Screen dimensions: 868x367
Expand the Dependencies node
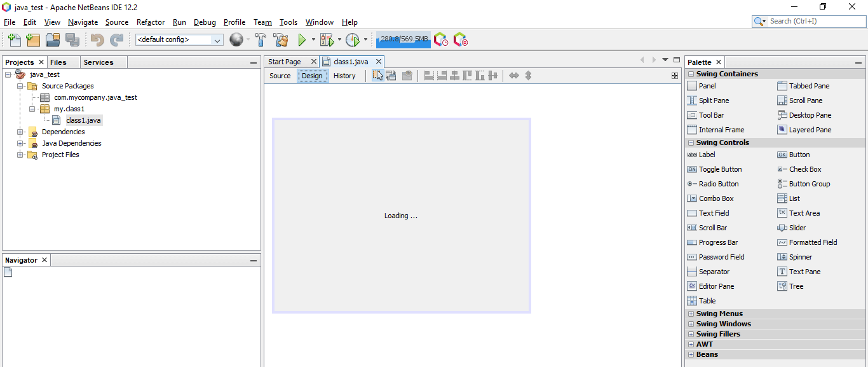(20, 132)
